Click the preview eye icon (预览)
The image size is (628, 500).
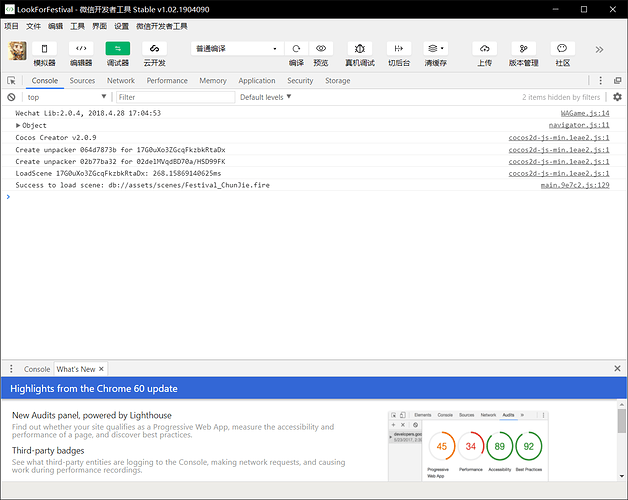coord(321,48)
